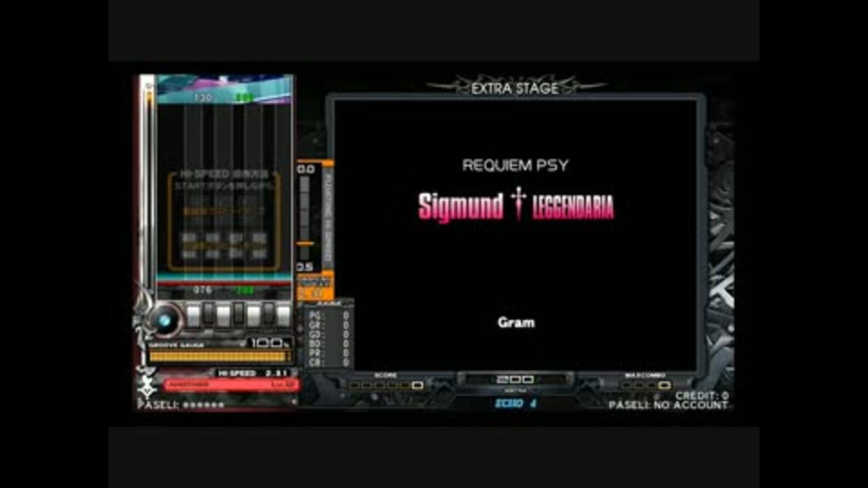Click the MAXCOMBO digit display
This screenshot has height=488, width=868.
646,385
